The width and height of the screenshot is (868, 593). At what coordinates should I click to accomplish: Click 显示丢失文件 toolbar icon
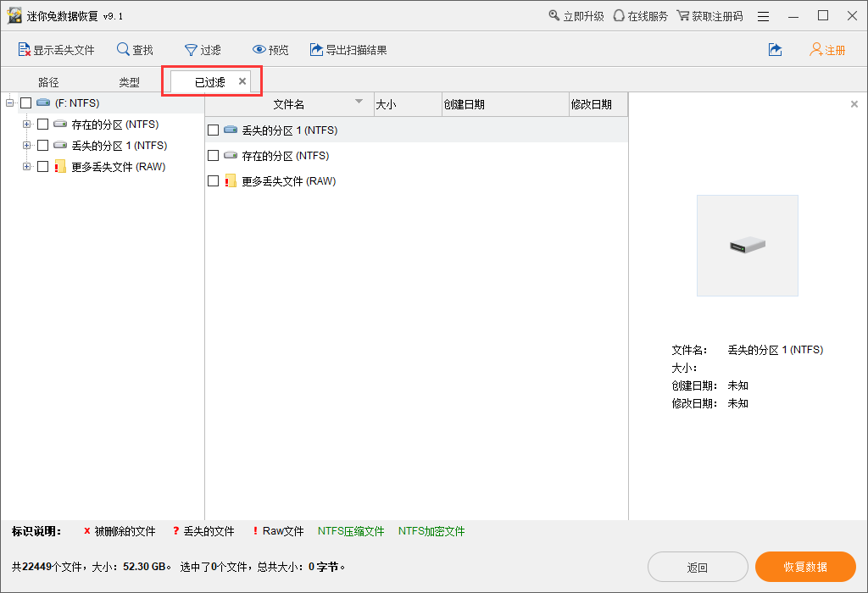pos(25,50)
